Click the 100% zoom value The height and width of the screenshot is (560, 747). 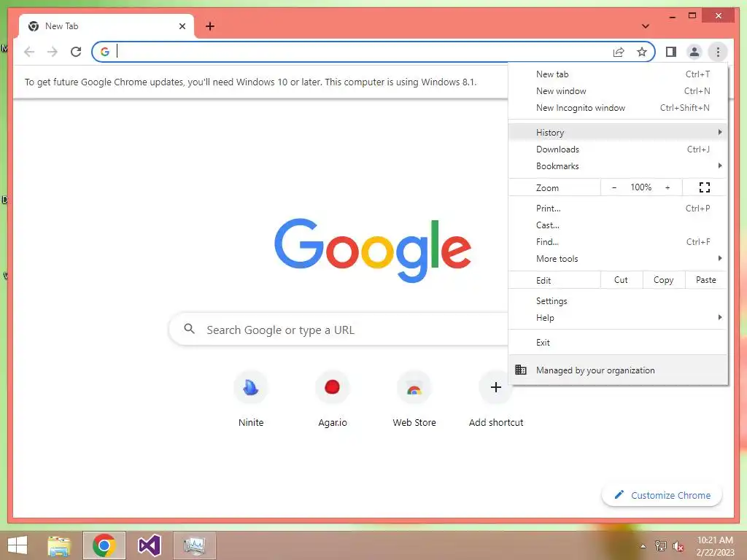[640, 187]
